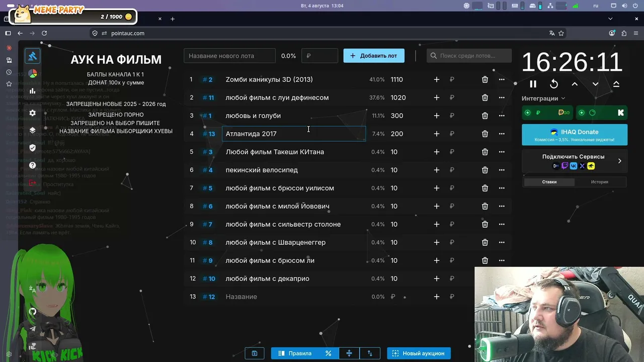The width and height of the screenshot is (644, 362).
Task: Increase timer with the up chevron
Action: [x=575, y=84]
